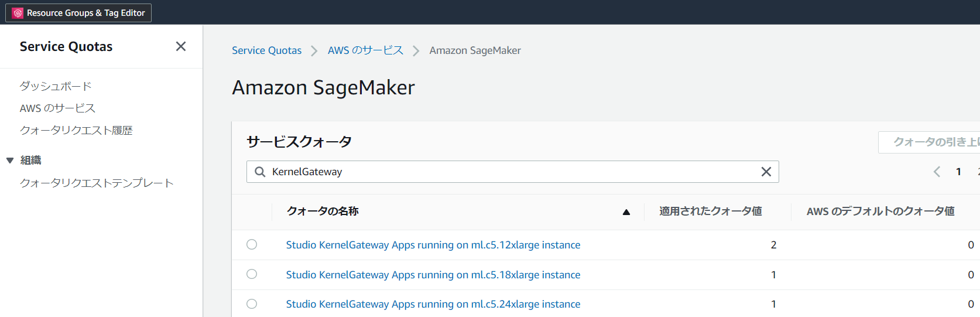Select radio for ml.c5.12xlarge quota

point(252,244)
